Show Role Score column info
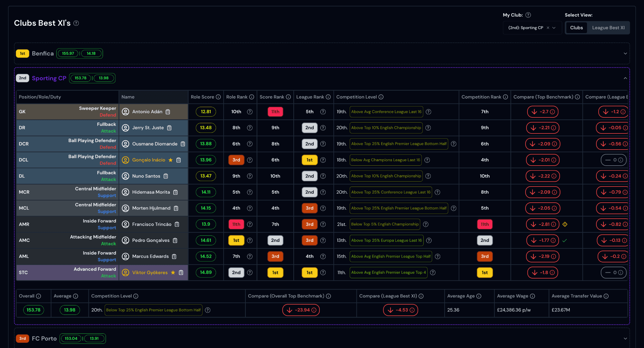Image resolution: width=644 pixels, height=348 pixels. (x=218, y=97)
